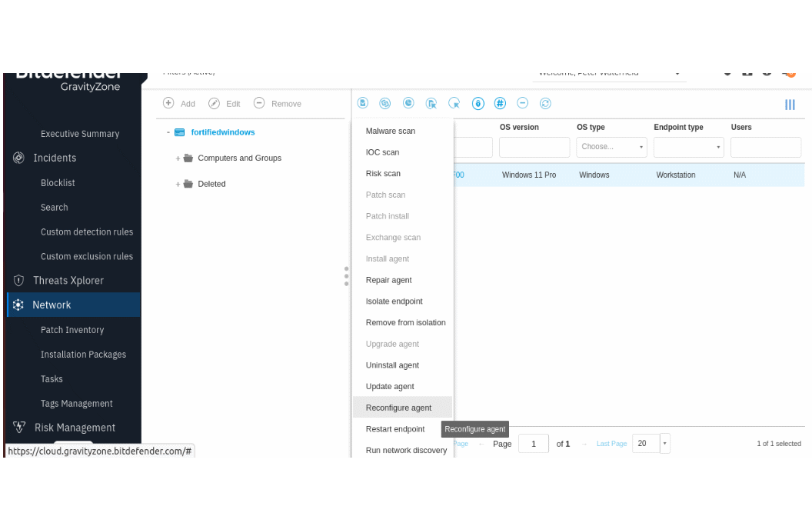
Task: Select Deleted tree item
Action: (211, 184)
